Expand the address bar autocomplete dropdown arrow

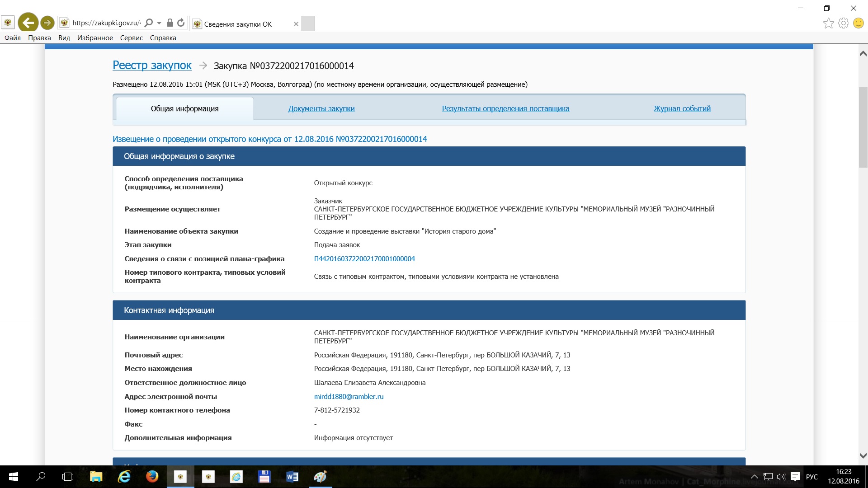pyautogui.click(x=159, y=23)
